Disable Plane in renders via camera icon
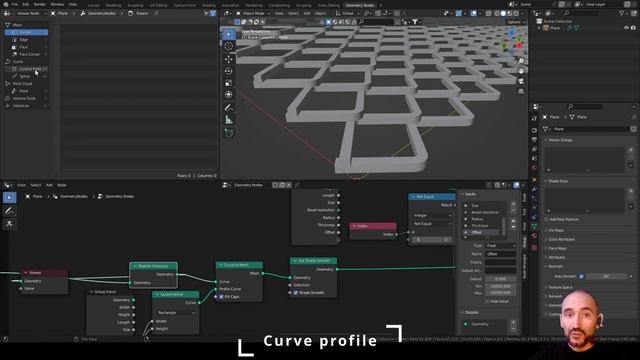 tap(633, 28)
